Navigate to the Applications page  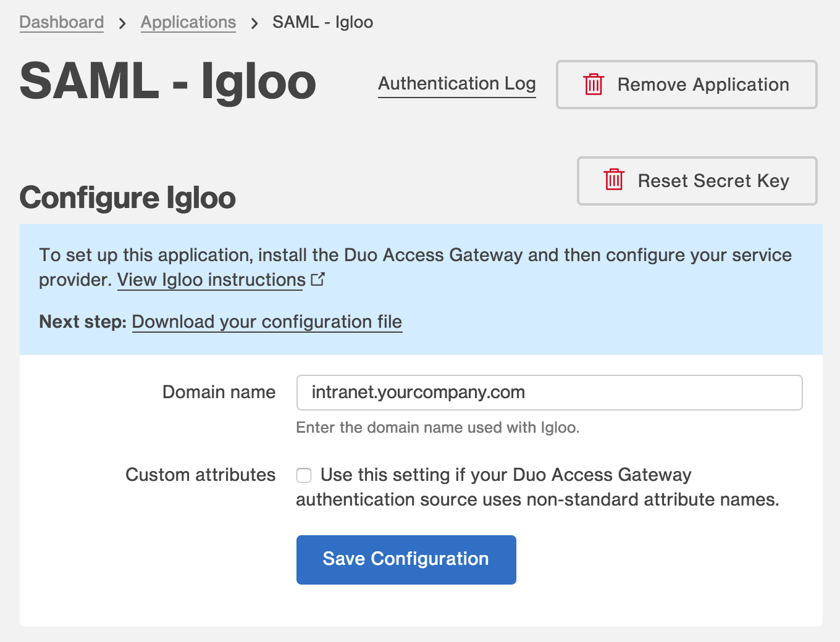pyautogui.click(x=188, y=22)
